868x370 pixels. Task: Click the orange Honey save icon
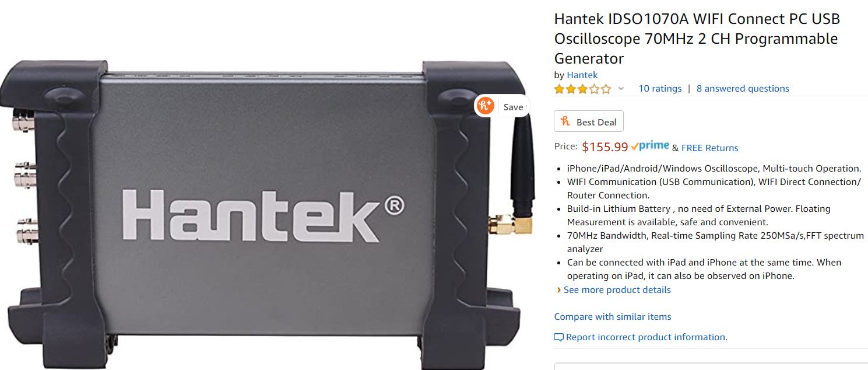point(485,106)
